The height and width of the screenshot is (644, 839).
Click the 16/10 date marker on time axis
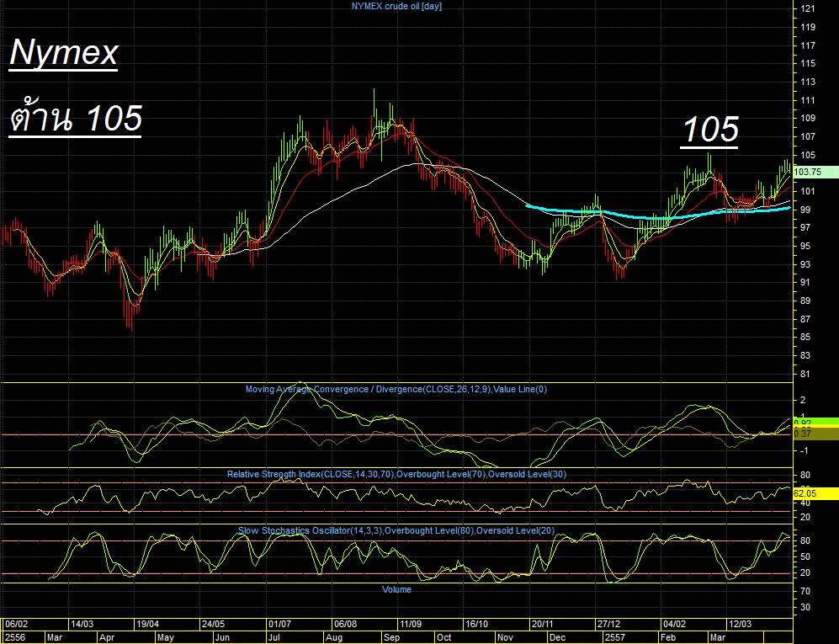click(477, 624)
